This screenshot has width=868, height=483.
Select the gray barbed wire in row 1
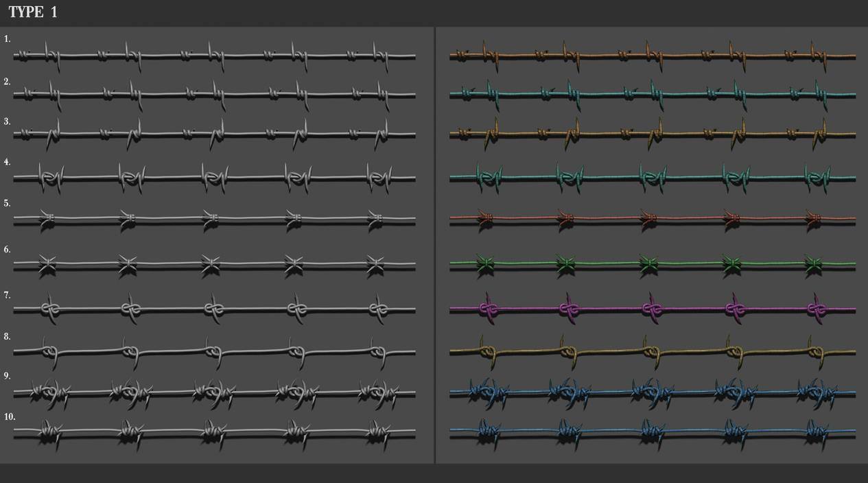[214, 56]
